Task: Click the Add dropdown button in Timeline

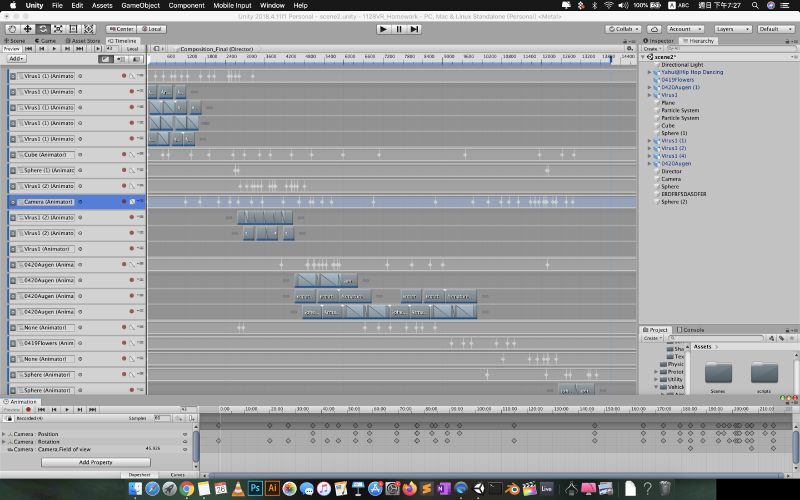Action: pyautogui.click(x=17, y=58)
